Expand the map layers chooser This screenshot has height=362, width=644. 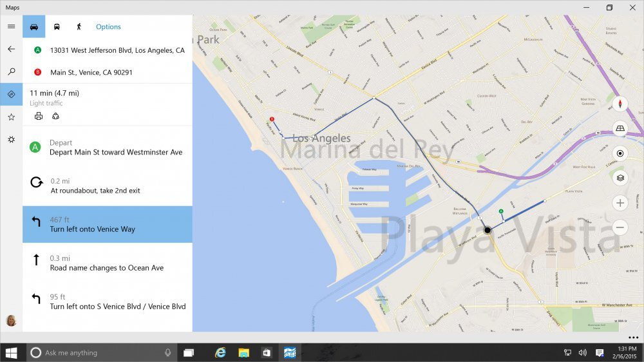(x=620, y=178)
